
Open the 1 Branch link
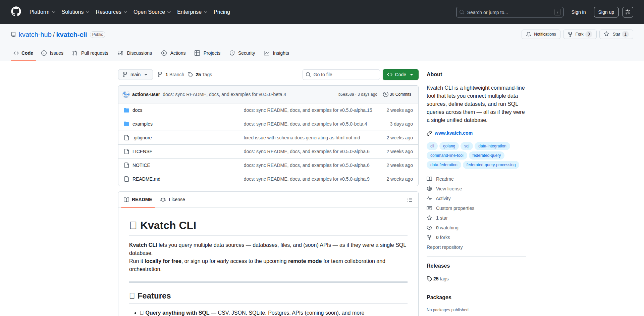[171, 75]
